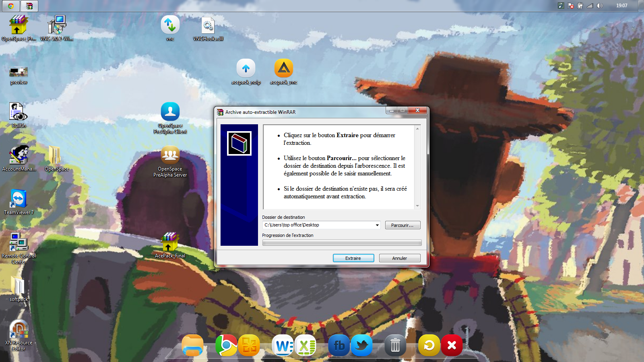644x362 pixels.
Task: Select the AccountMana... desktop icon
Action: 19,158
